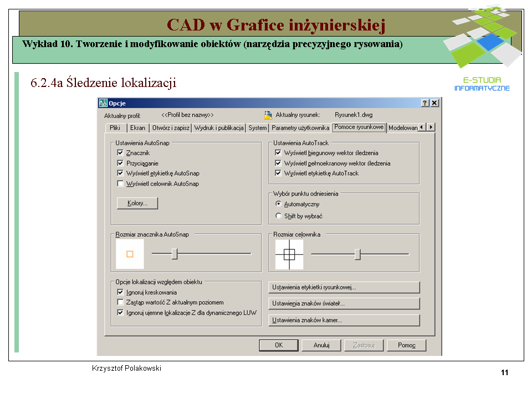Click the Wykład 10 subtitle line
The image size is (532, 399).
click(212, 44)
